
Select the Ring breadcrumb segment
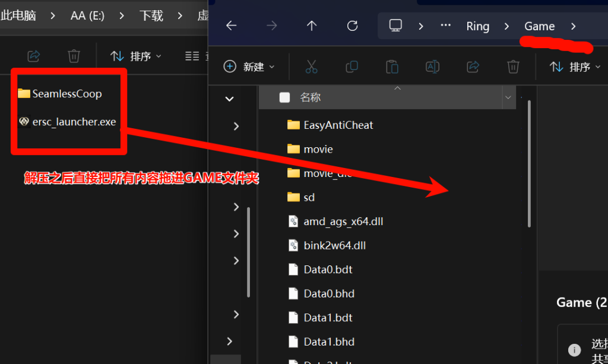click(478, 26)
